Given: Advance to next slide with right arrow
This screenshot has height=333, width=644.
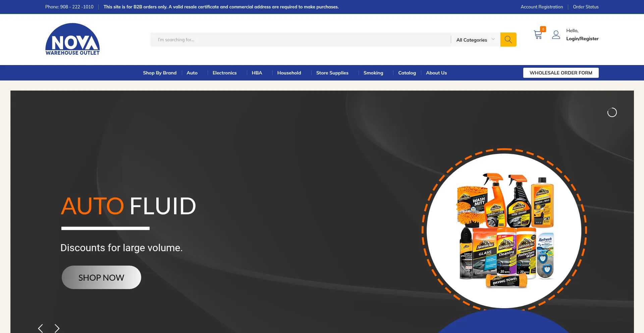Looking at the screenshot, I should tap(57, 328).
